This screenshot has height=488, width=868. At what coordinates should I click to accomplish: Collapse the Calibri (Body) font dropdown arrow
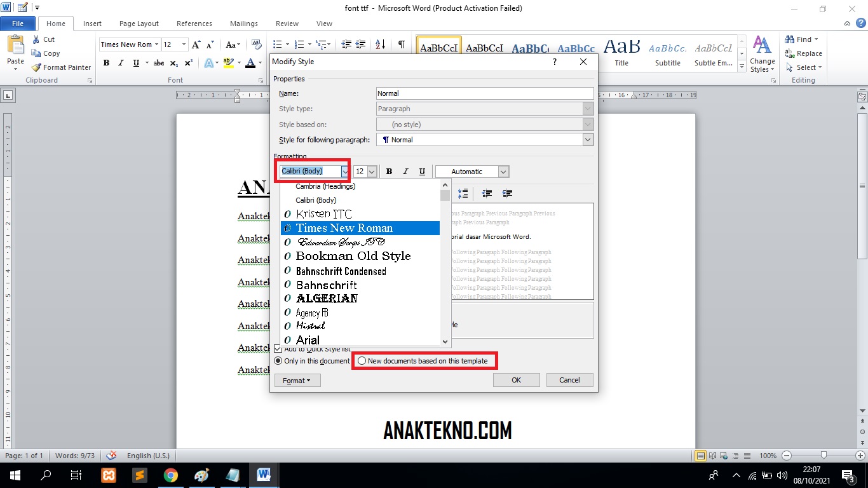[x=345, y=171]
